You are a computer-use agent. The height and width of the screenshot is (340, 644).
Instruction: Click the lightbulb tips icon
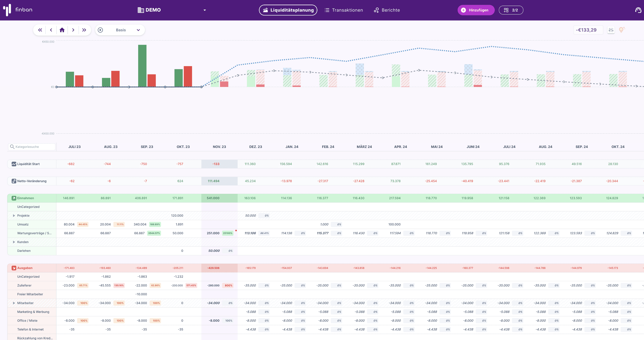[622, 30]
